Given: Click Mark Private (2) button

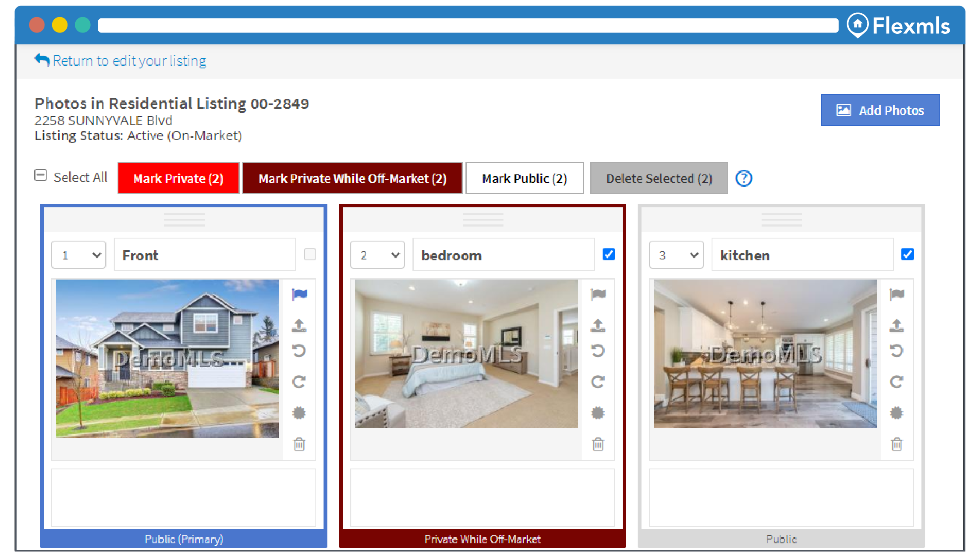Looking at the screenshot, I should pyautogui.click(x=178, y=178).
